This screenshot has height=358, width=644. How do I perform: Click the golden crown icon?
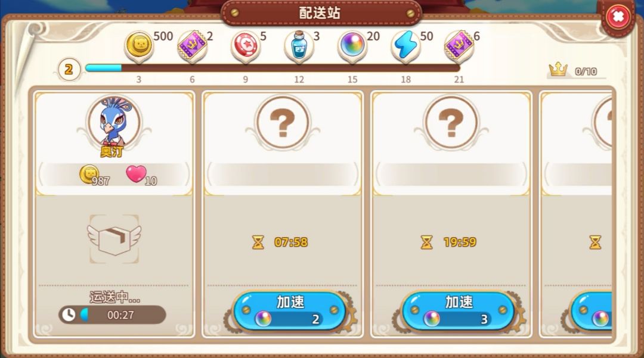(558, 70)
